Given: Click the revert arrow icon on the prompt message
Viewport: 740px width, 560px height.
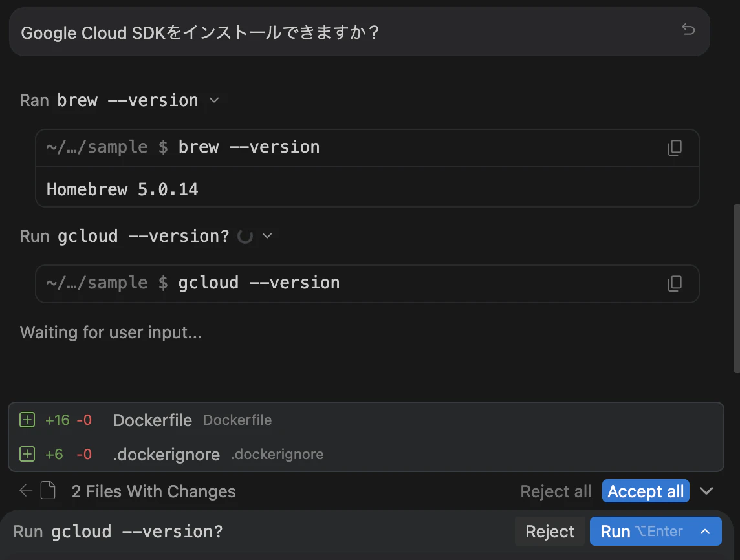Looking at the screenshot, I should tap(688, 29).
